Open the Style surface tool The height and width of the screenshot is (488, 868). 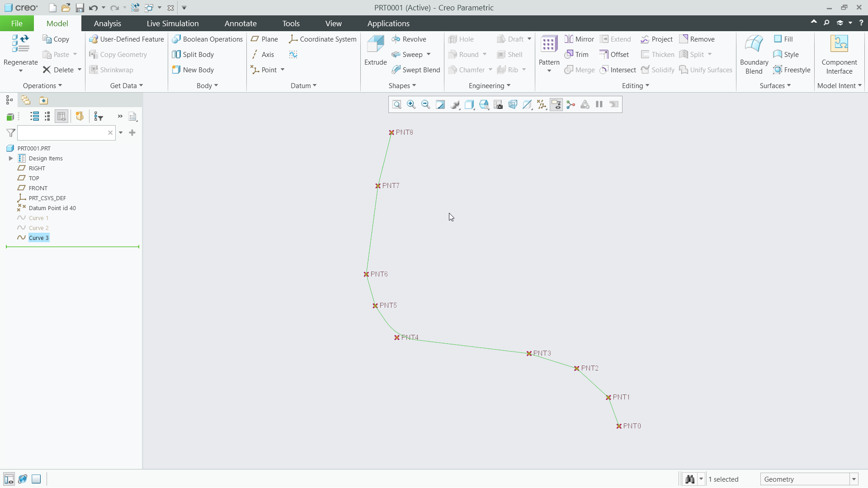coord(786,55)
